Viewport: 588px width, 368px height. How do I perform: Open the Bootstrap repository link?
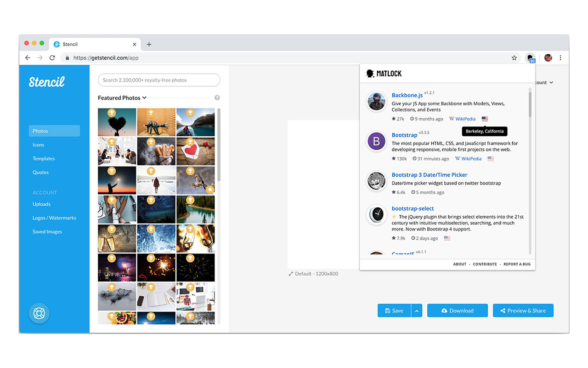click(404, 135)
